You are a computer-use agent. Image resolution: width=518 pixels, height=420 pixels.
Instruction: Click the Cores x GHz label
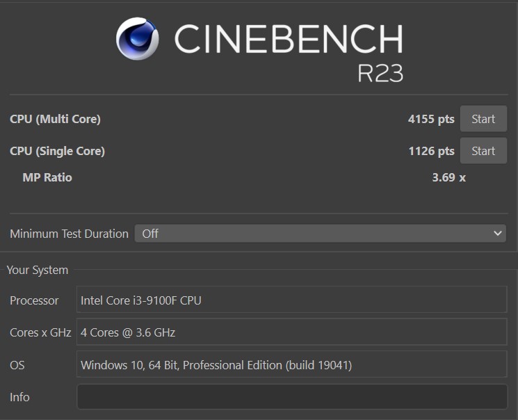click(x=40, y=332)
